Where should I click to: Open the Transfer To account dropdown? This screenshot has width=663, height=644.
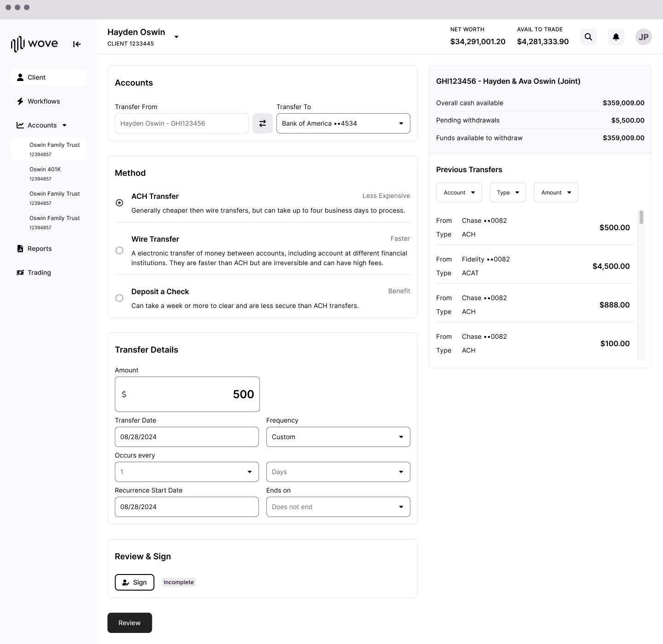343,123
